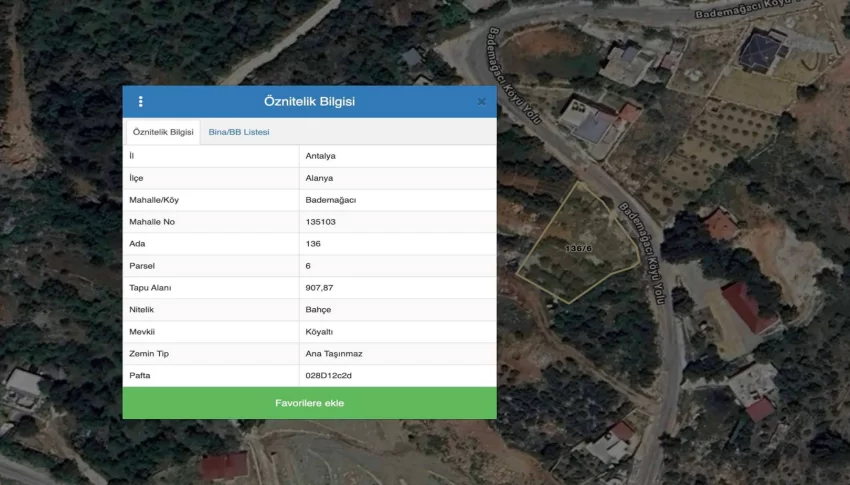This screenshot has height=485, width=850.
Task: Click the Tapu Alanı field label
Action: point(150,288)
